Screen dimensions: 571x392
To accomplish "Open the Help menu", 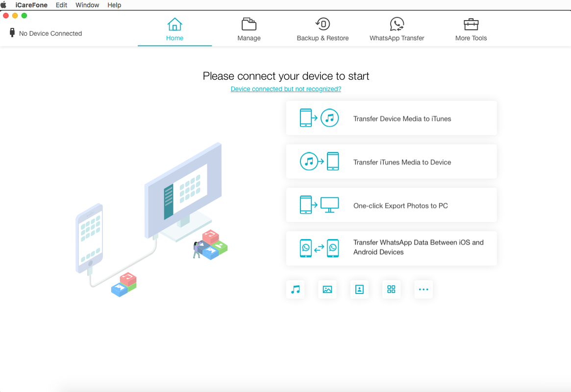I will coord(114,5).
